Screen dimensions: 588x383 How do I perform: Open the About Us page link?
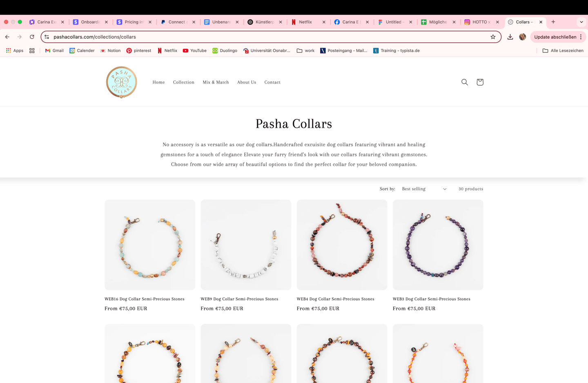click(x=247, y=82)
